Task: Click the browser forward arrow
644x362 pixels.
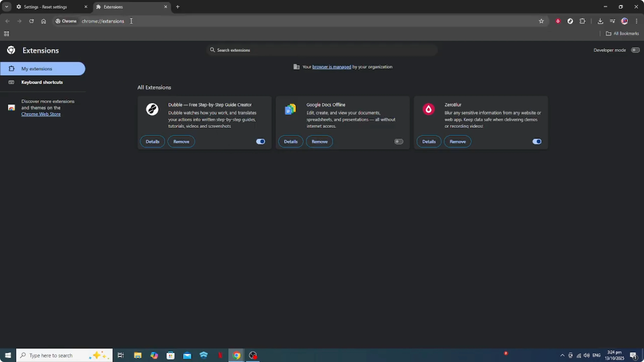Action: pos(19,21)
